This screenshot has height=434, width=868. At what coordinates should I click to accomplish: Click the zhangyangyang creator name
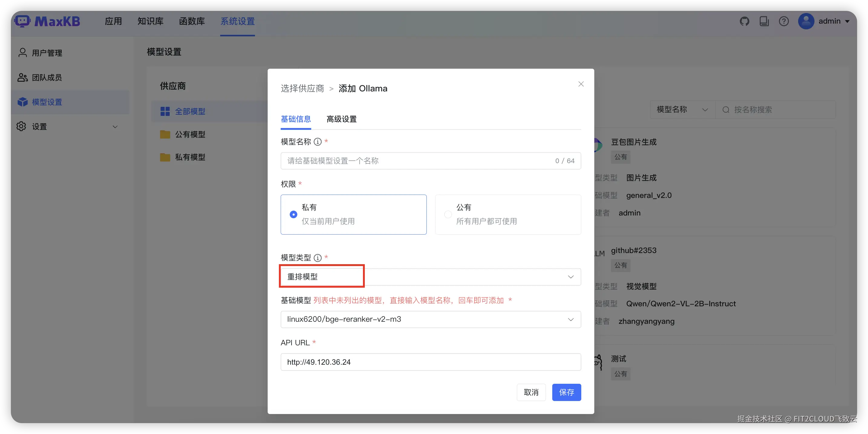646,321
